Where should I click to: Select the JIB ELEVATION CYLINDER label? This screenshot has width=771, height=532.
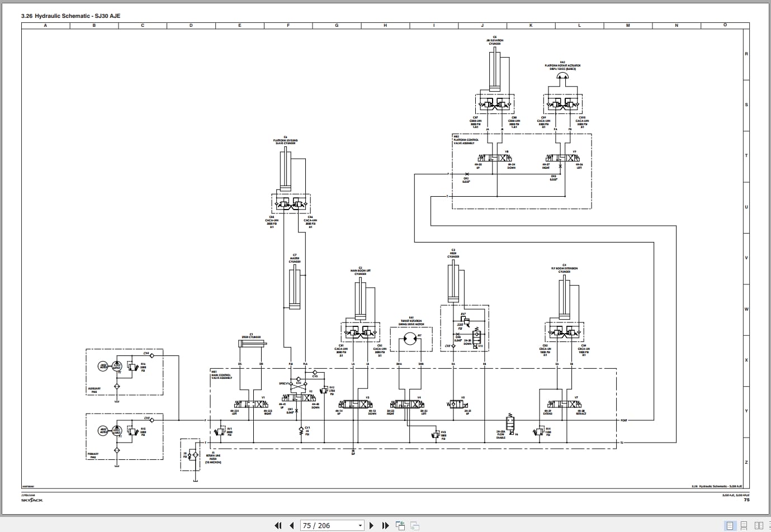[495, 40]
